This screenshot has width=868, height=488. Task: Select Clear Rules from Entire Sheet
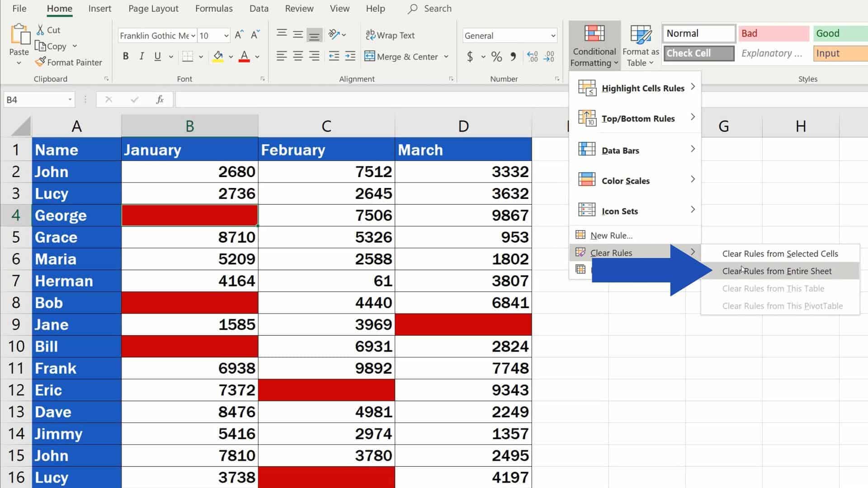pyautogui.click(x=777, y=271)
